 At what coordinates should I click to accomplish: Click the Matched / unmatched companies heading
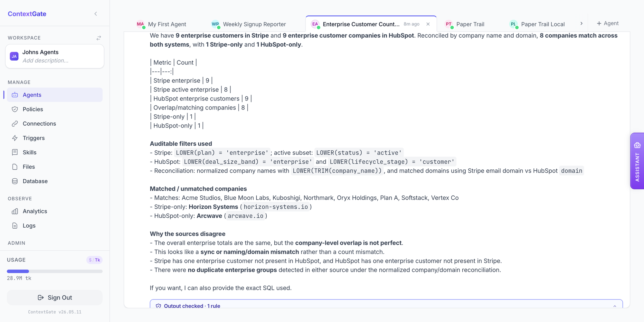click(x=198, y=189)
